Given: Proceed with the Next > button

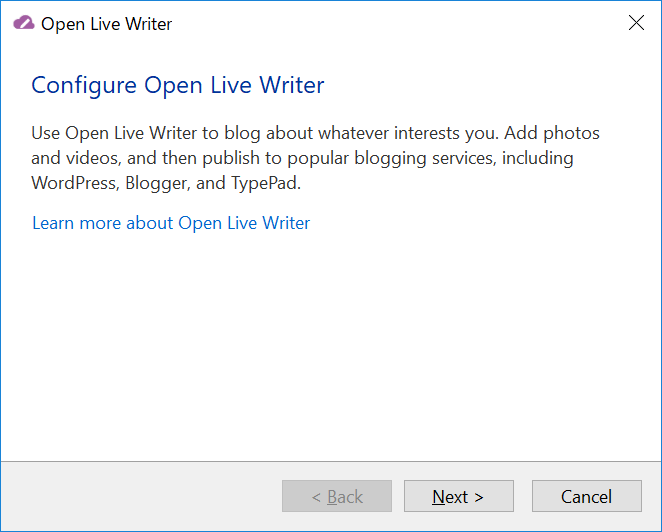Looking at the screenshot, I should [459, 496].
